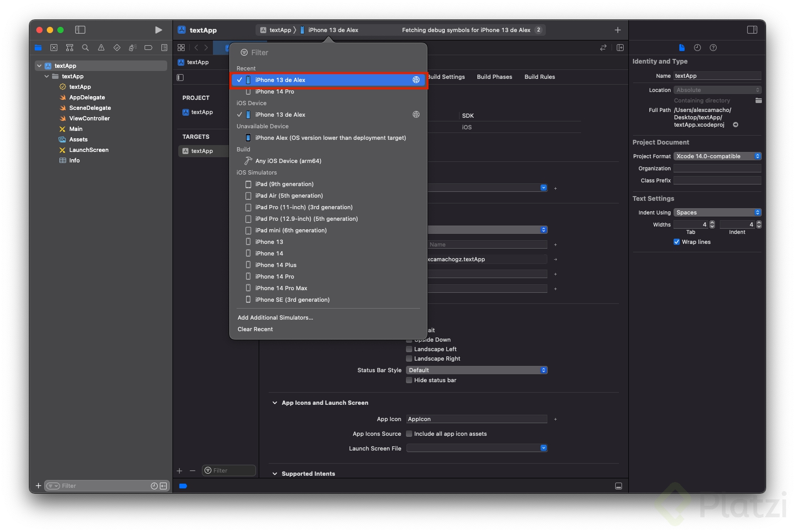
Task: Click the Organization text field
Action: tap(717, 168)
